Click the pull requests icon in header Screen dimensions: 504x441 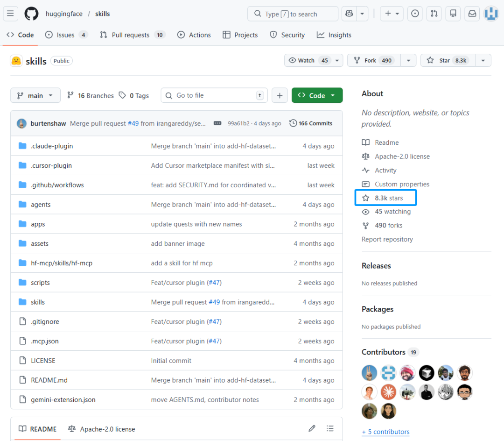(x=434, y=14)
